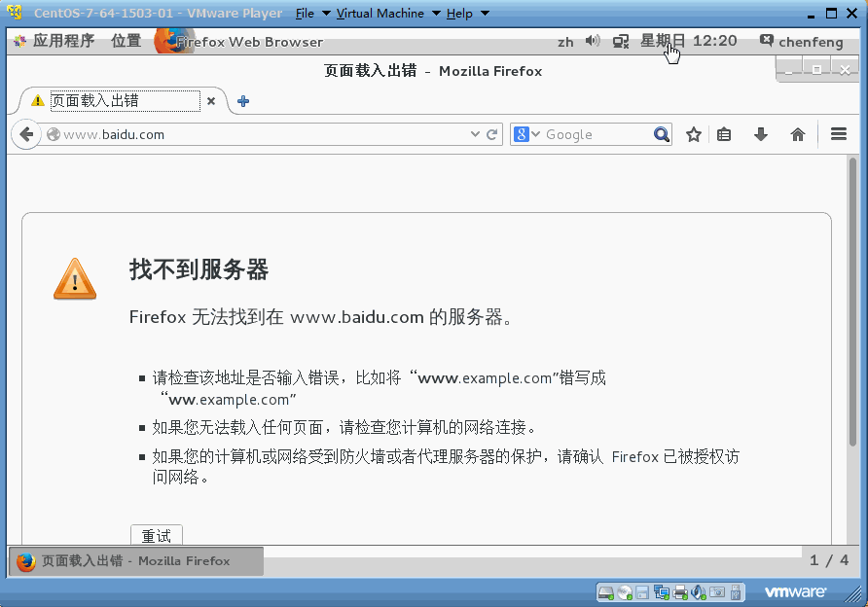Click the VMware camera device icon
The image size is (868, 607).
click(x=717, y=592)
